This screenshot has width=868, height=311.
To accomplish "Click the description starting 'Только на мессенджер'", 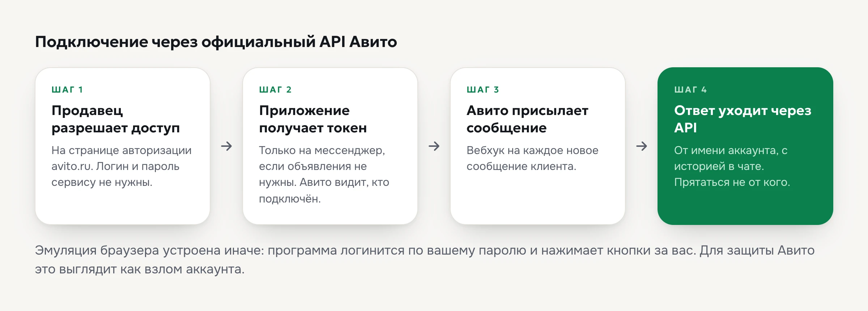I will tap(324, 174).
